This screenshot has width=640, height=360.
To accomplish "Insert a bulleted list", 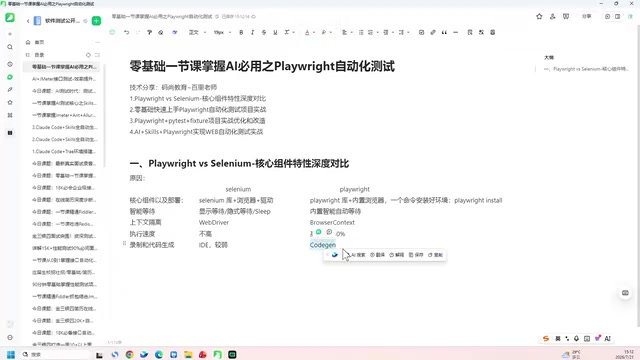I will tap(361, 32).
